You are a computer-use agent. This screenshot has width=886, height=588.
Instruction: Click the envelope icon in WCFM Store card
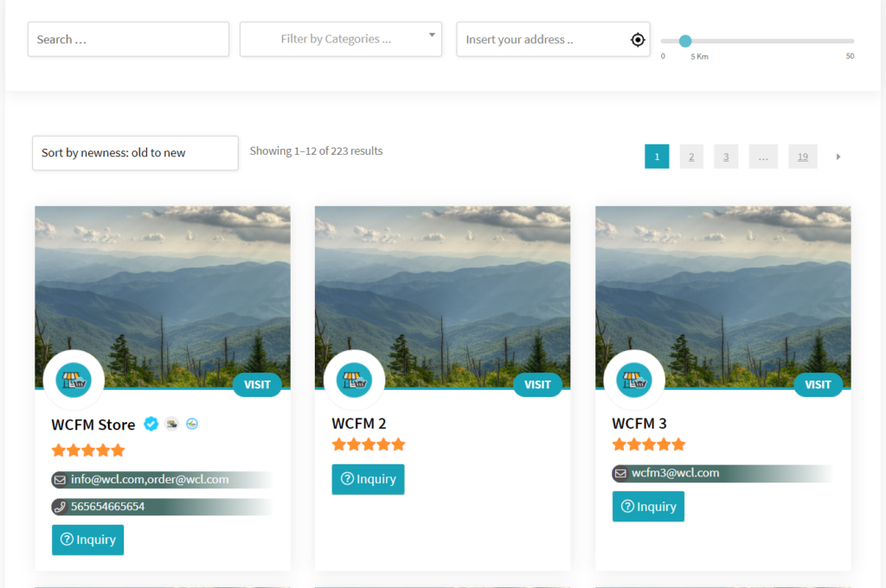(x=60, y=480)
